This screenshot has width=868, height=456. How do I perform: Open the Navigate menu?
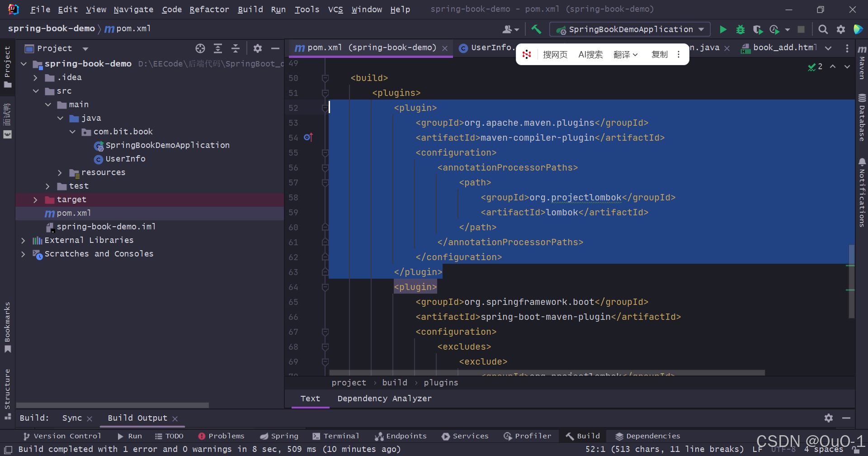133,9
